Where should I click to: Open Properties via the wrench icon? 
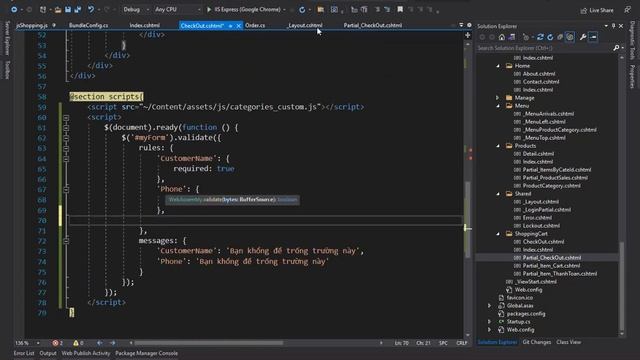coord(583,37)
